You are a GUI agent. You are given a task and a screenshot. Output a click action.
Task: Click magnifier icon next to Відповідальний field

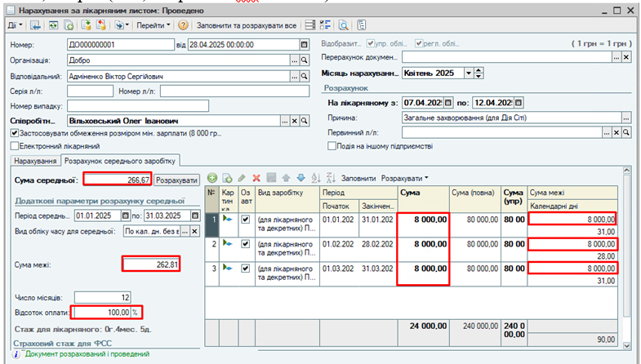pyautogui.click(x=304, y=76)
